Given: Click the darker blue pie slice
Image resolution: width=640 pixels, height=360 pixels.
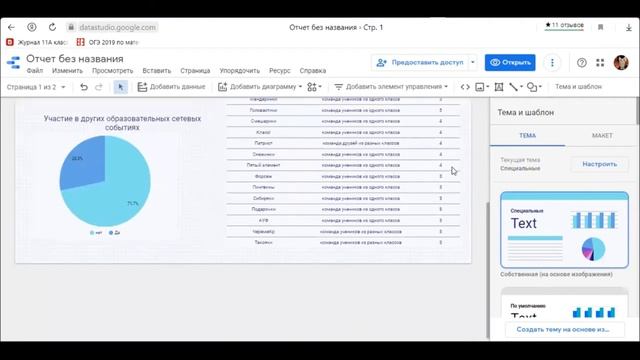Looking at the screenshot, I should 84,163.
